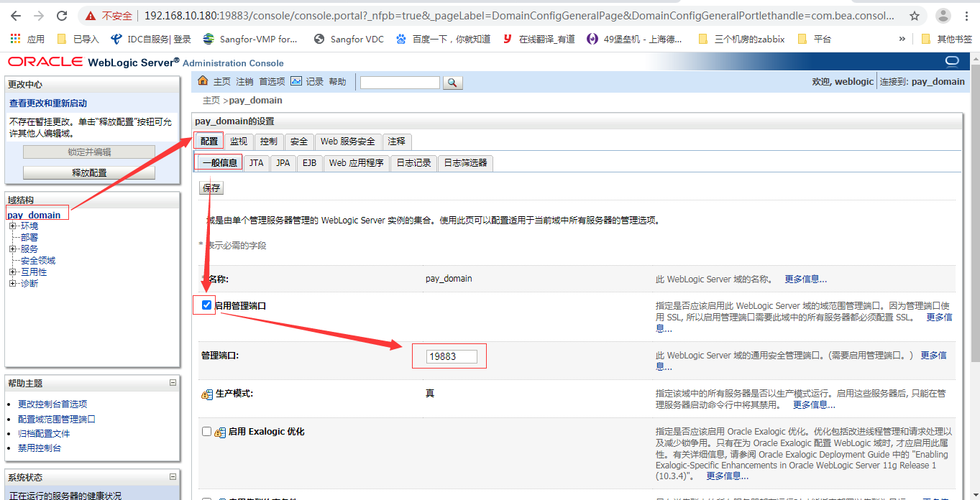The width and height of the screenshot is (980, 500).
Task: Open the IDC自服务 登录 bookmark
Action: click(x=151, y=39)
